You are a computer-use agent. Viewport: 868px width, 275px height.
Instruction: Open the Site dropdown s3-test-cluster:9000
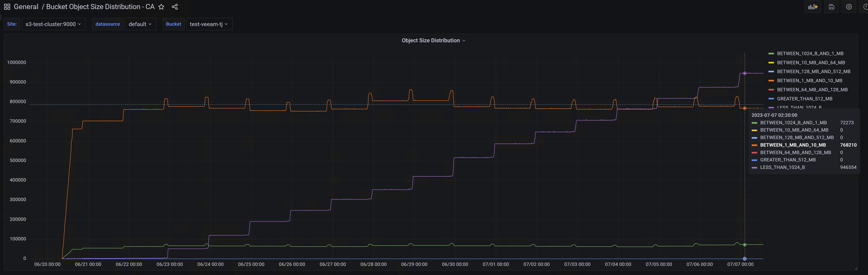pos(54,24)
